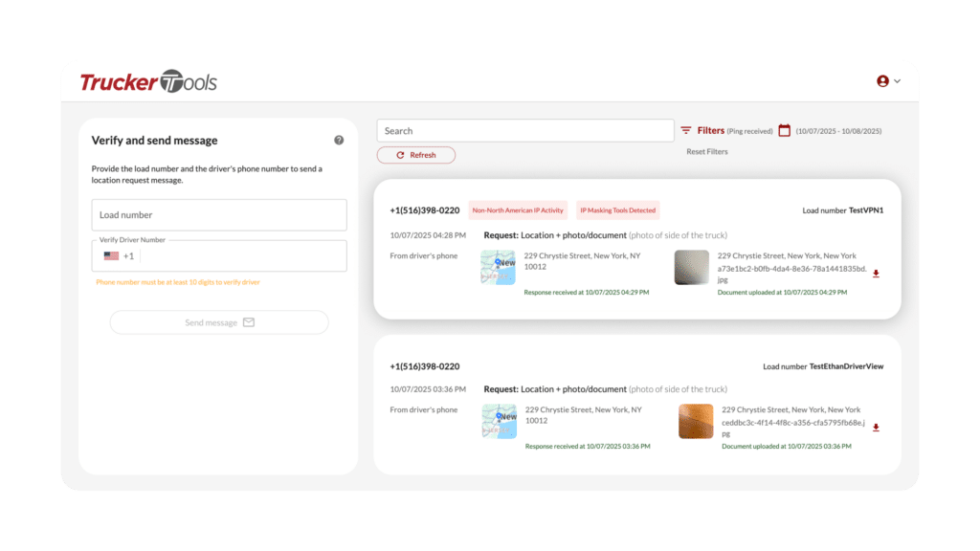Click Reset Filters link

click(x=706, y=152)
